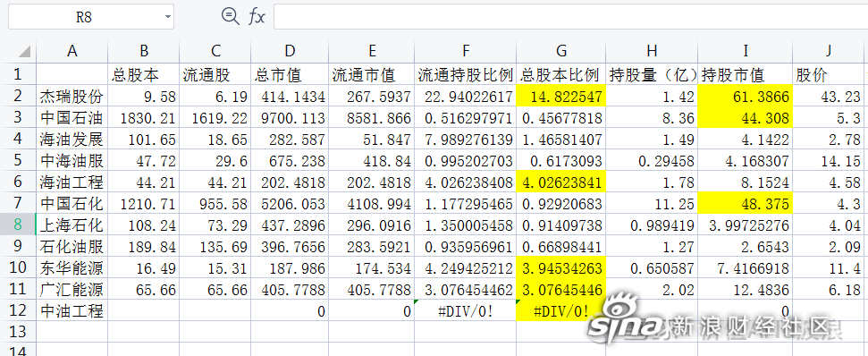This screenshot has width=868, height=356.
Task: Select column F header
Action: point(466,52)
